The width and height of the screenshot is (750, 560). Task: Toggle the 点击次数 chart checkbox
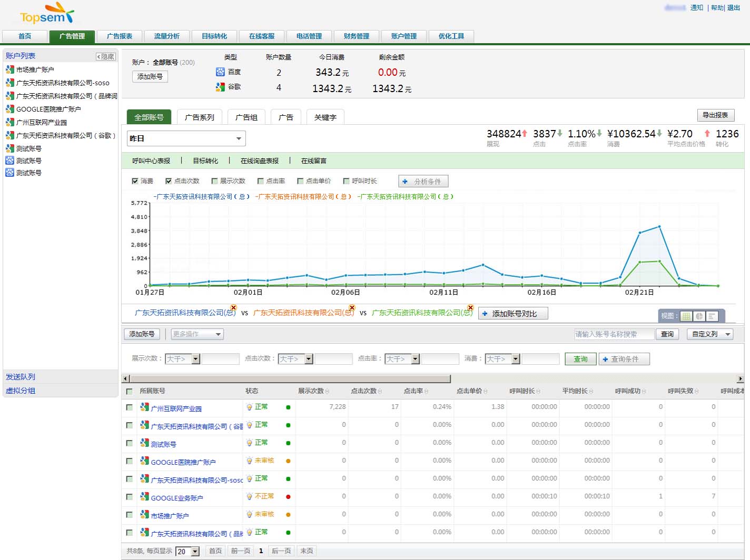coord(169,181)
